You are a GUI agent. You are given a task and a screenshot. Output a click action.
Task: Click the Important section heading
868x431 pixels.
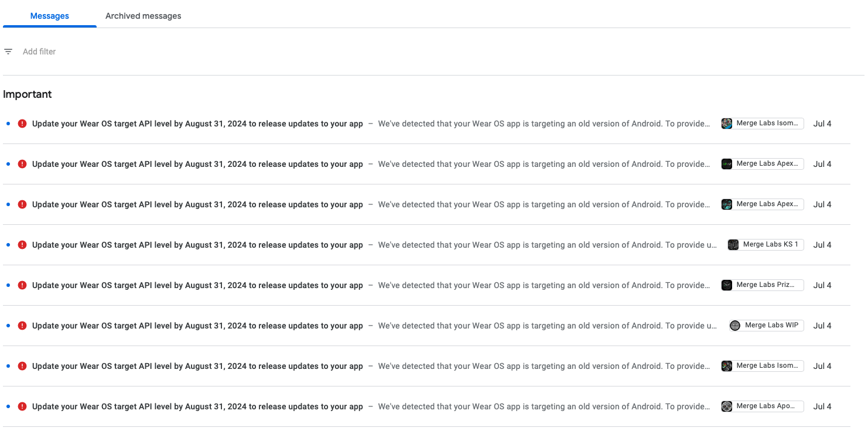pyautogui.click(x=28, y=94)
